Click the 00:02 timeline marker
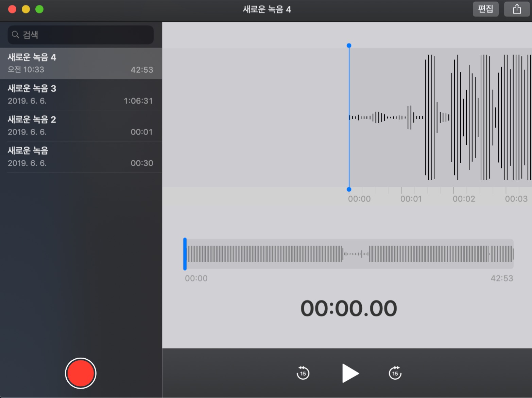Viewport: 532px width, 398px height. tap(464, 199)
